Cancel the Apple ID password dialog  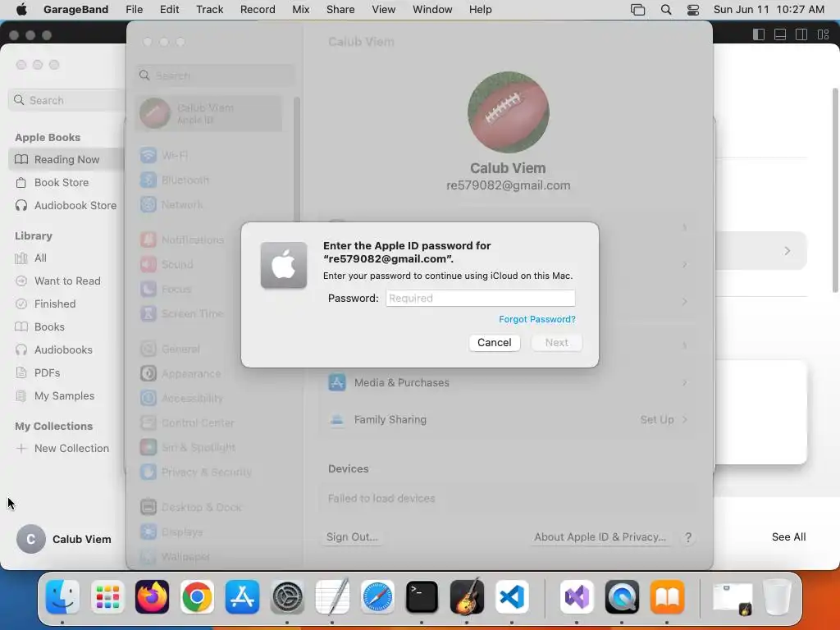pyautogui.click(x=495, y=343)
